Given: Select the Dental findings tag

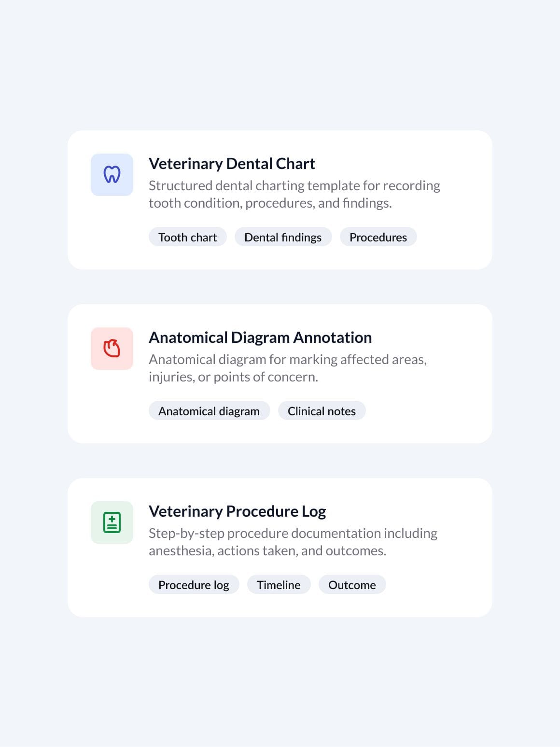Looking at the screenshot, I should pyautogui.click(x=283, y=237).
